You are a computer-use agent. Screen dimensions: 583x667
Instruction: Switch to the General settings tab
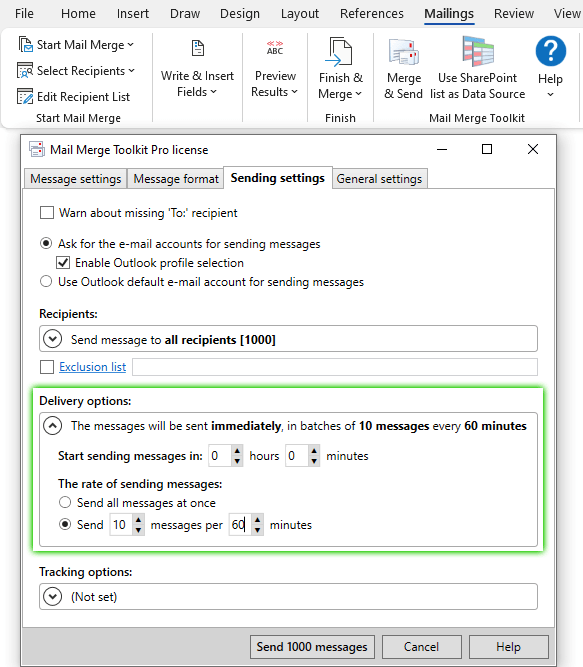click(379, 179)
